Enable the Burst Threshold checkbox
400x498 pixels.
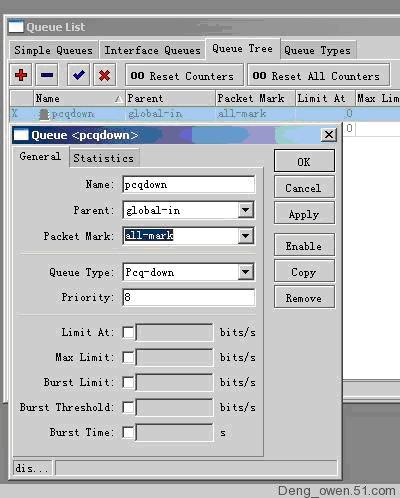point(128,407)
